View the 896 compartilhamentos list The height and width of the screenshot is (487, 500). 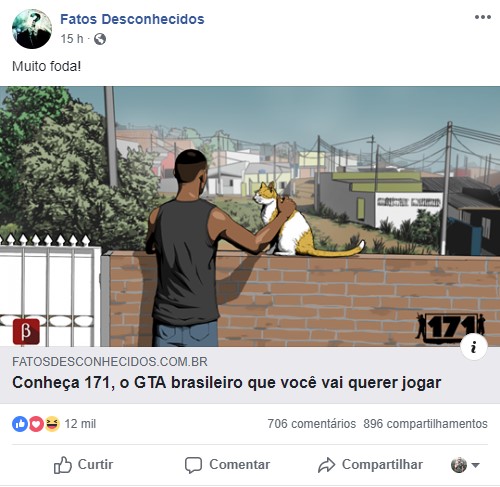425,424
